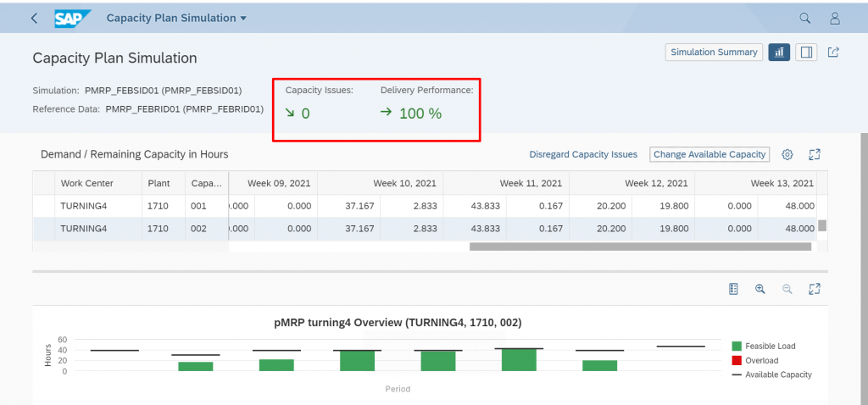Click the share/export icon

pos(833,52)
